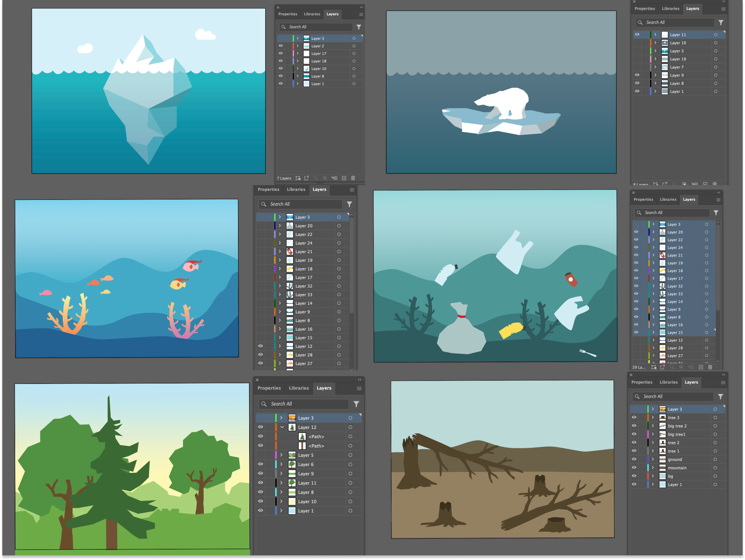Click Locate Object magnifier icon in '29 La...' footer
This screenshot has width=745, height=560.
[x=672, y=367]
